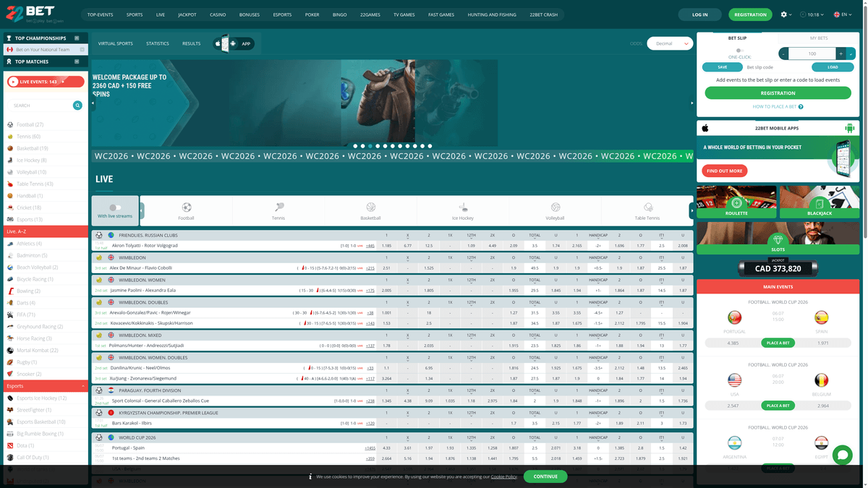Click the Load bet slip button
The width and height of the screenshot is (868, 488).
(x=834, y=67)
